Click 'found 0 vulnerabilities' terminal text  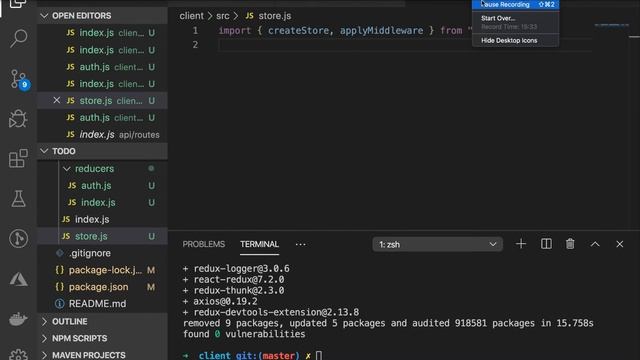click(244, 334)
